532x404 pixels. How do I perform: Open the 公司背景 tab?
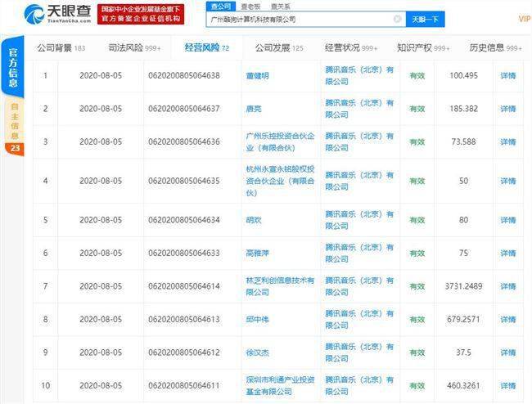pyautogui.click(x=61, y=47)
